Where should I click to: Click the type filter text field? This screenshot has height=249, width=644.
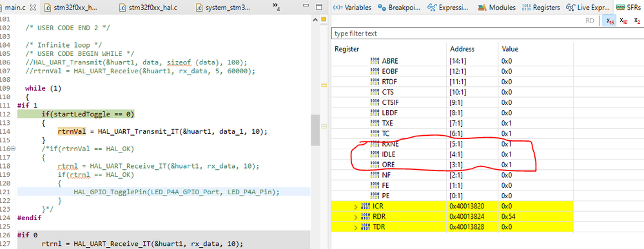coord(487,33)
